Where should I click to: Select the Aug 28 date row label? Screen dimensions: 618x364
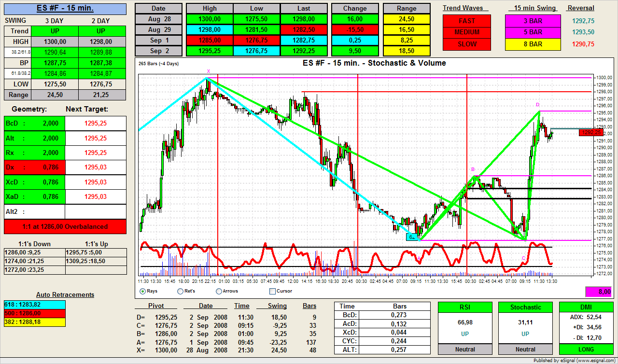click(x=158, y=19)
